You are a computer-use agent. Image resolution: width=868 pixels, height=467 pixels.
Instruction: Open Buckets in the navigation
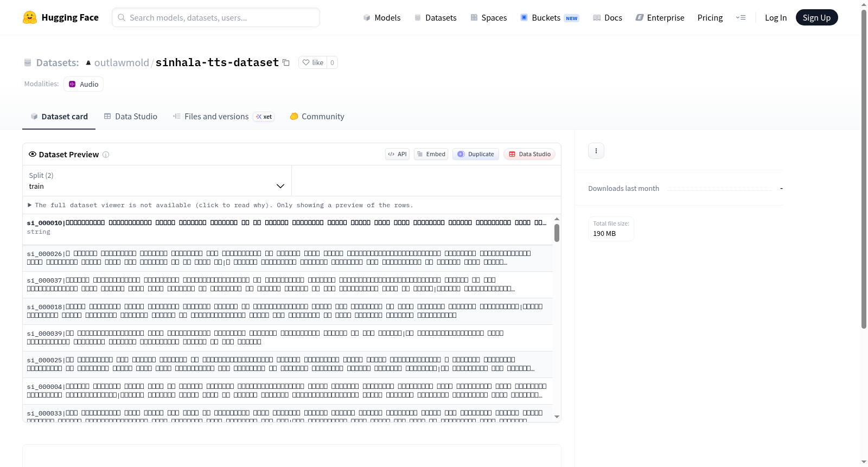550,18
